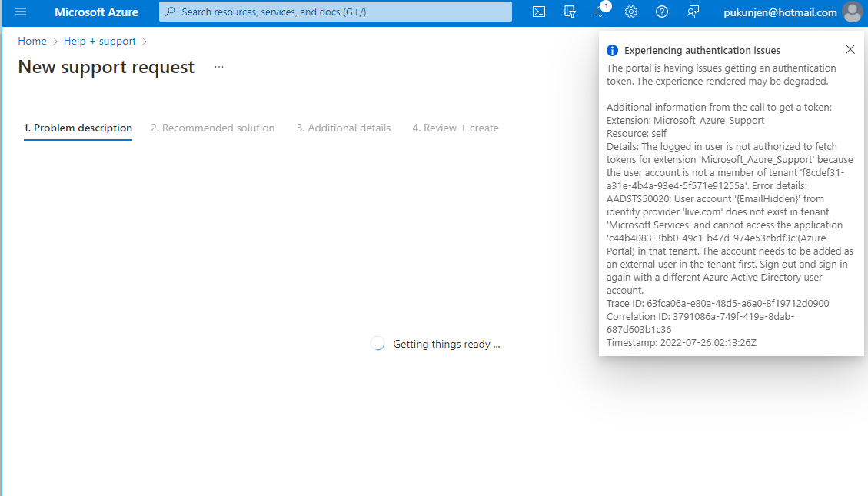Select the Recommended solution tab
This screenshot has width=868, height=496.
tap(212, 128)
